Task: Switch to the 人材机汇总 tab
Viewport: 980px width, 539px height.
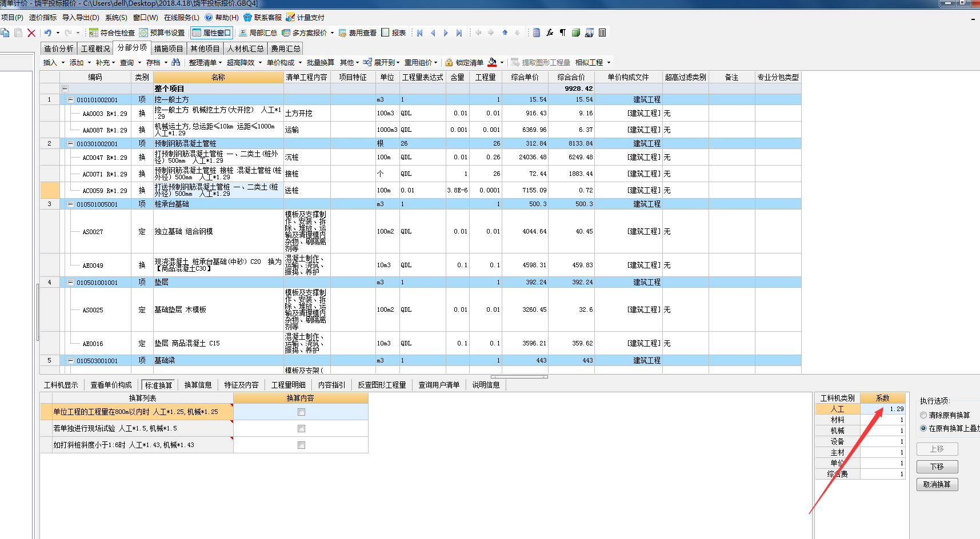Action: (x=245, y=49)
